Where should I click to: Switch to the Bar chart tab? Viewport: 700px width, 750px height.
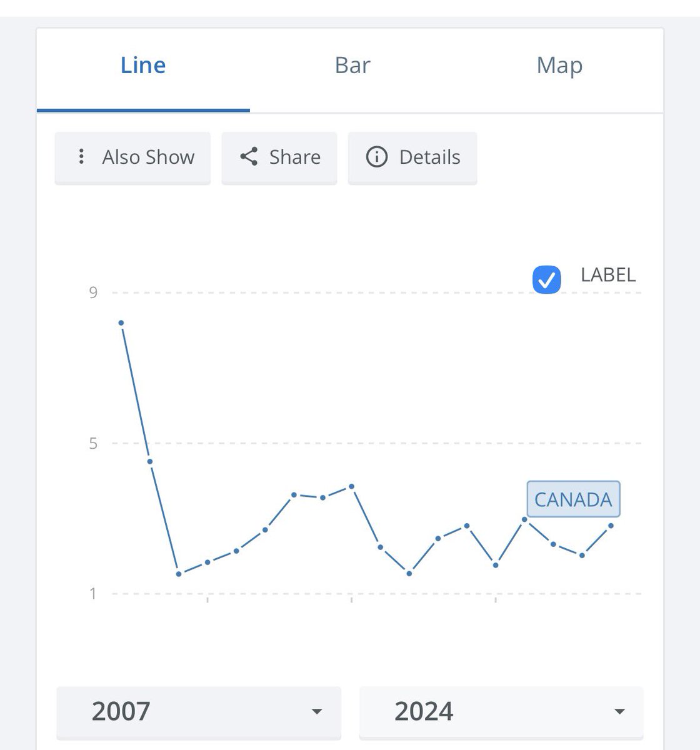coord(352,66)
